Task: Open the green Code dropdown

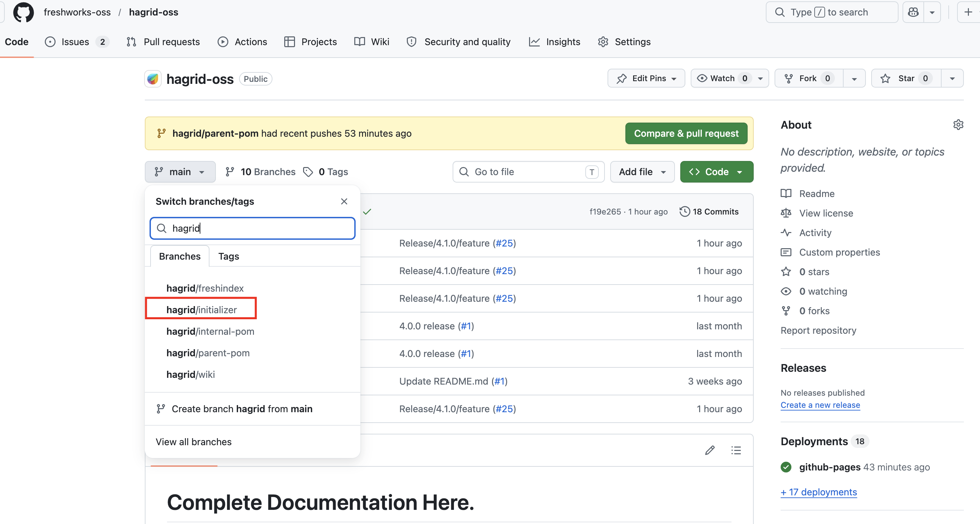Action: pos(716,172)
